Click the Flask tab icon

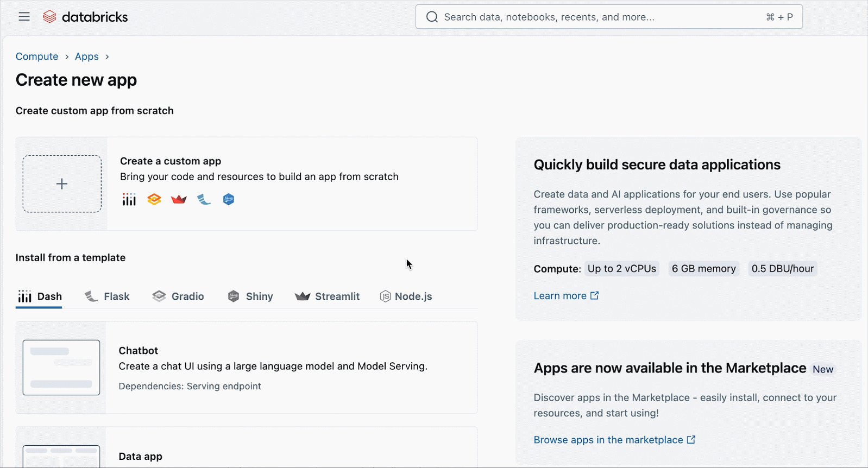click(91, 296)
